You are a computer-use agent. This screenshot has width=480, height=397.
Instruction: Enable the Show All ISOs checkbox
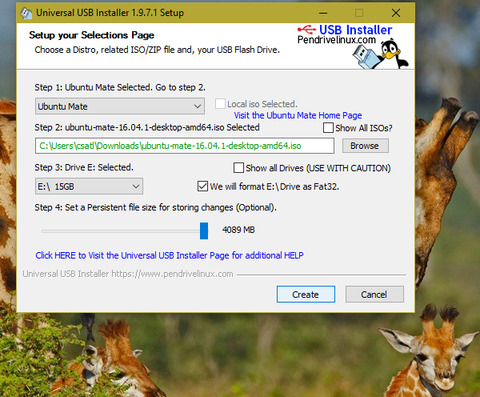[x=328, y=128]
